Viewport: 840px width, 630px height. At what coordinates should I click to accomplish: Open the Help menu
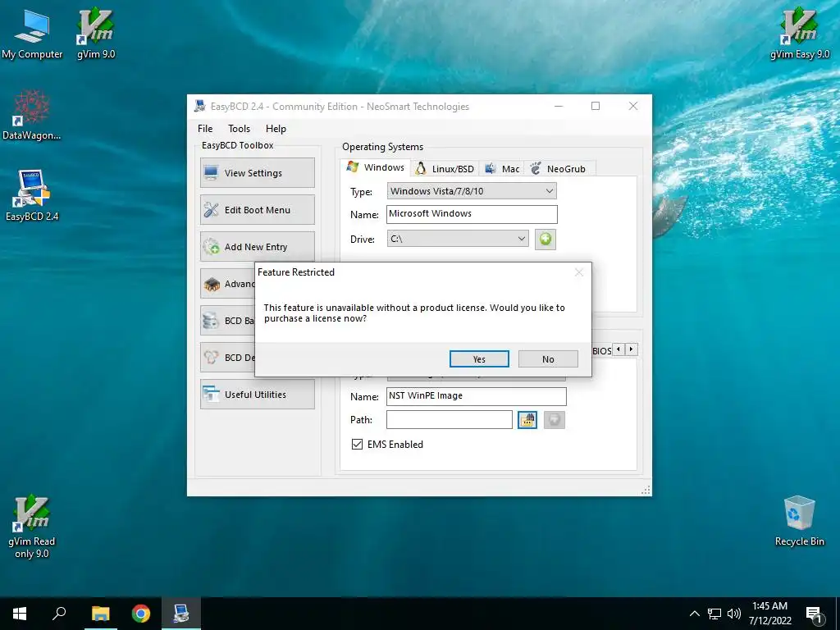pos(276,129)
